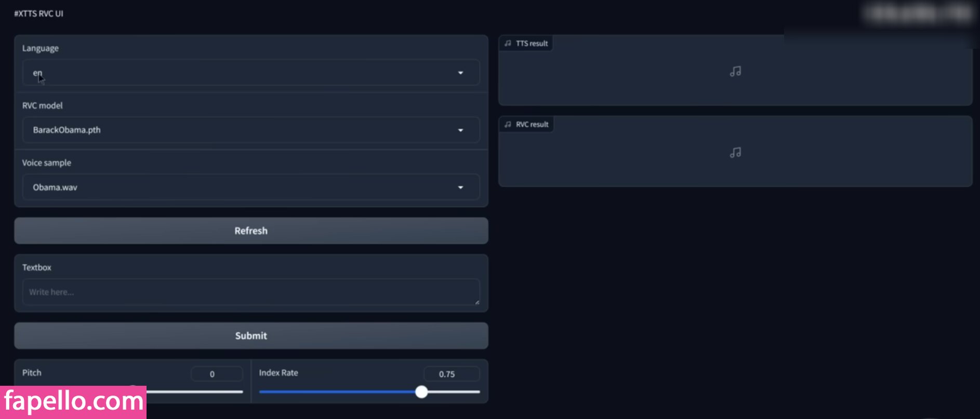Focus the Write here text input

tap(249, 292)
